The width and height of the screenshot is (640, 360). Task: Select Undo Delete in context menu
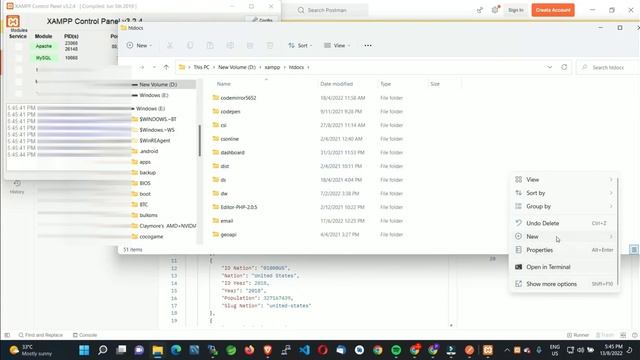564,223
